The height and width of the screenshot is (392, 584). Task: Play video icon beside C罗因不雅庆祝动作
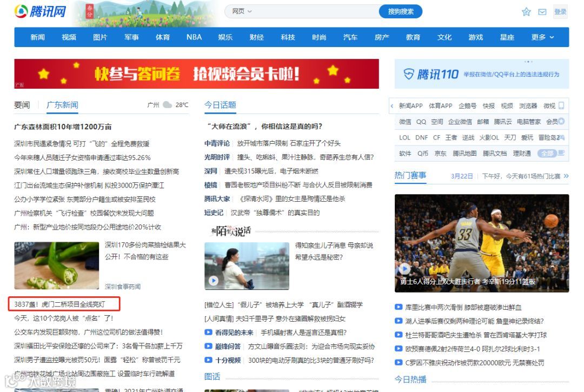tap(399, 362)
